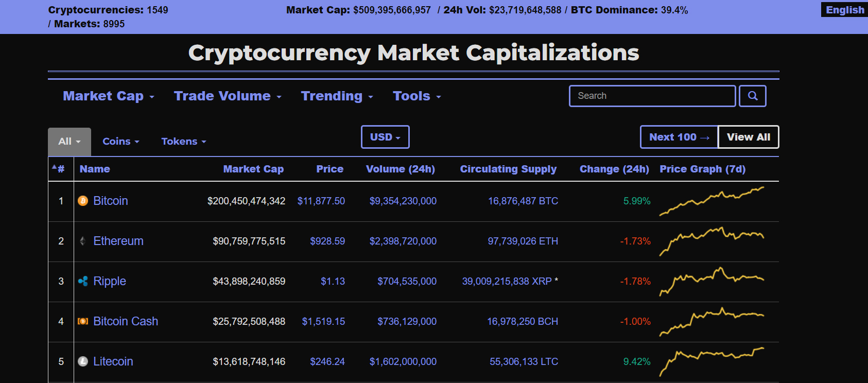The width and height of the screenshot is (868, 383).
Task: Sort by the Price column header
Action: [x=330, y=169]
